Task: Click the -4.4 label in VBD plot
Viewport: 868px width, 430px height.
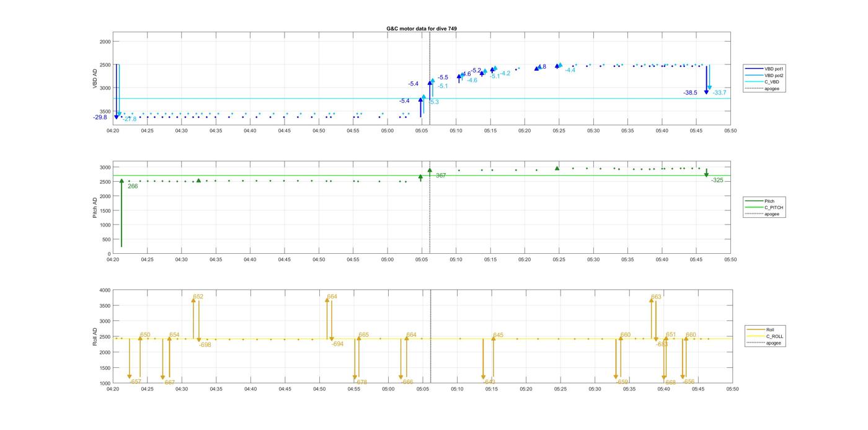Action: click(570, 70)
